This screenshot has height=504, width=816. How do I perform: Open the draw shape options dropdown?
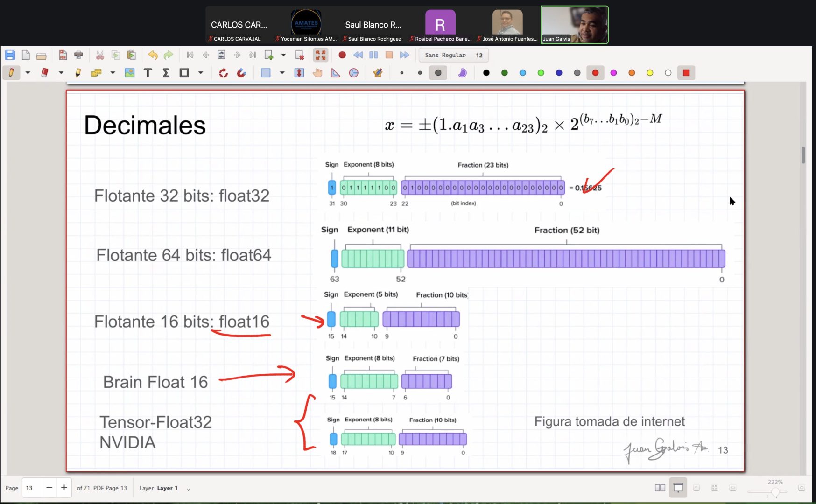(201, 73)
